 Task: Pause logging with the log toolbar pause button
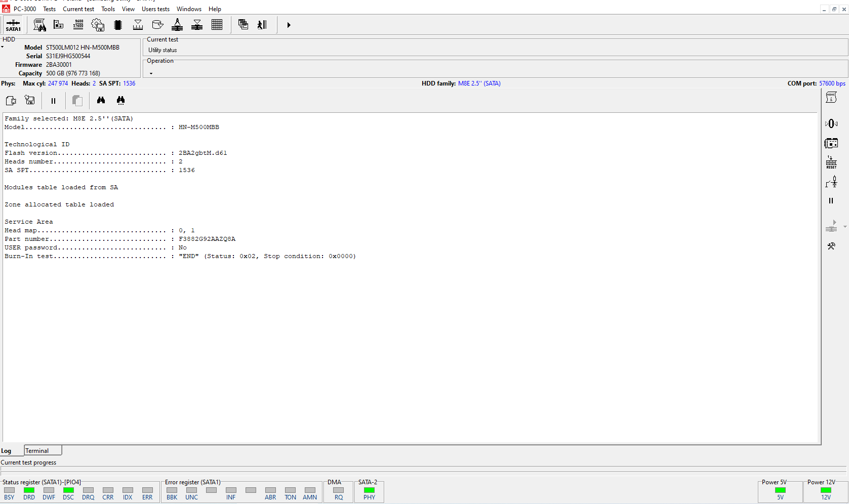(53, 101)
